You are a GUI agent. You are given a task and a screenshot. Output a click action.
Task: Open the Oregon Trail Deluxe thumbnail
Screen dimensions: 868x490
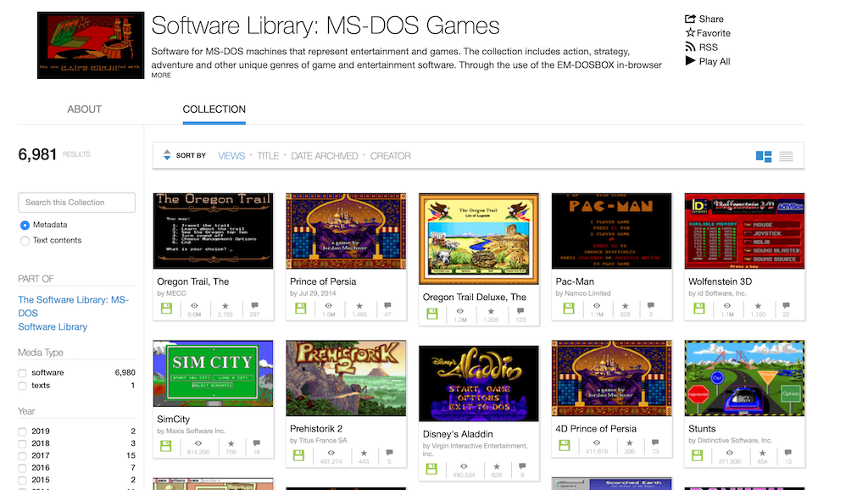point(479,238)
